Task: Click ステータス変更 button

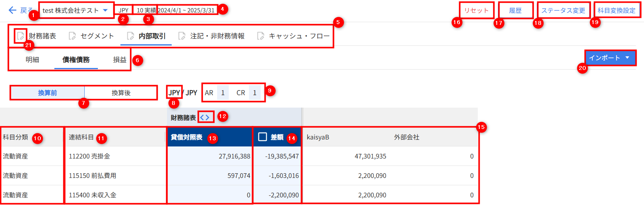Action: tap(563, 10)
